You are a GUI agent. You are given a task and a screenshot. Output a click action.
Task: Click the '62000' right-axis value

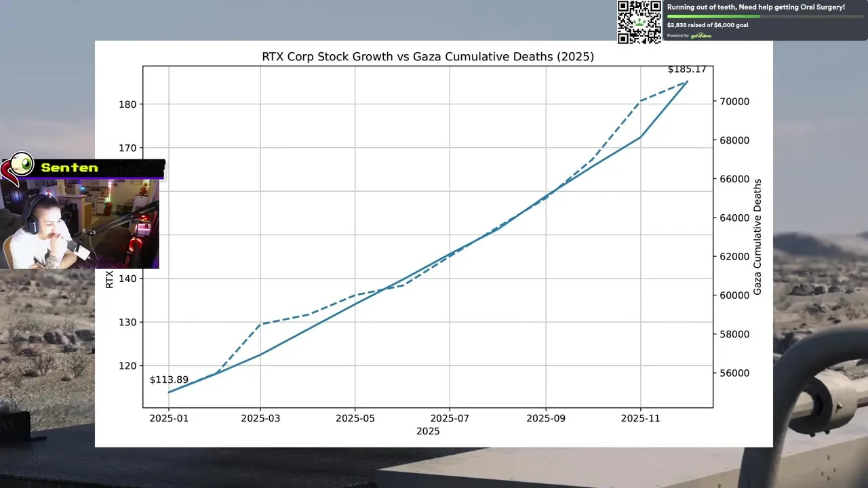734,256
